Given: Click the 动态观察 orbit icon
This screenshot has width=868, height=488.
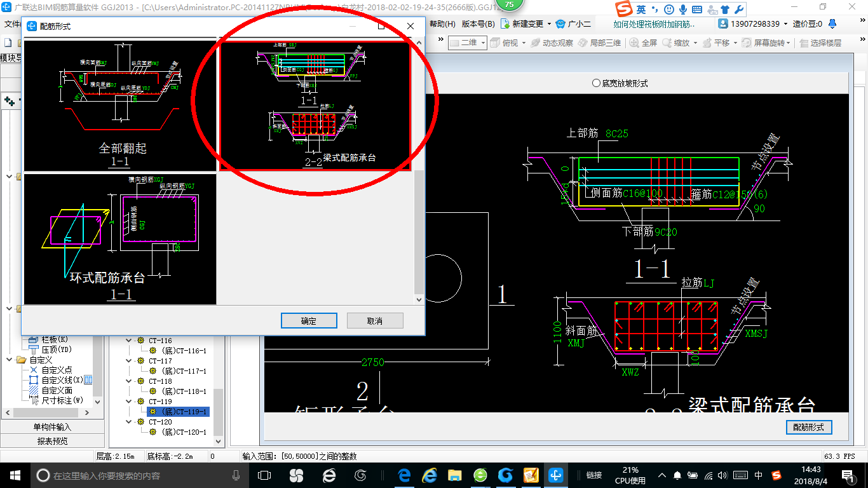Looking at the screenshot, I should tap(535, 43).
